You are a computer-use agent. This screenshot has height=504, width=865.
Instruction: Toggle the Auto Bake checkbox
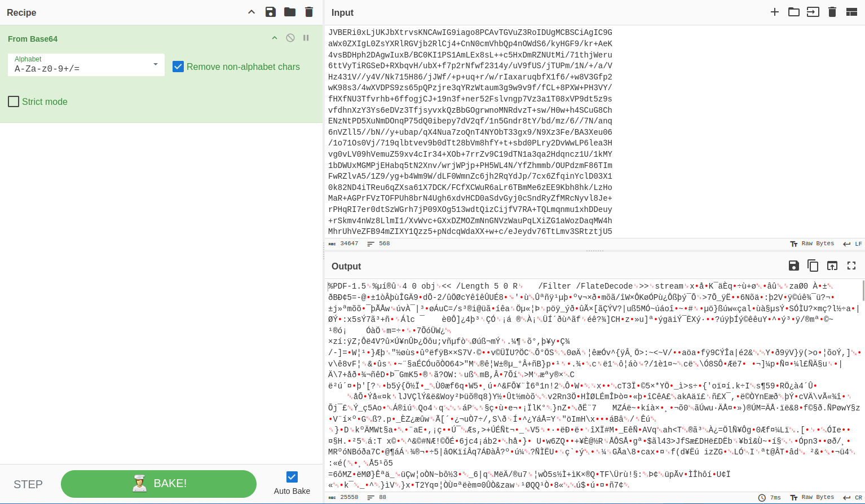(x=292, y=477)
